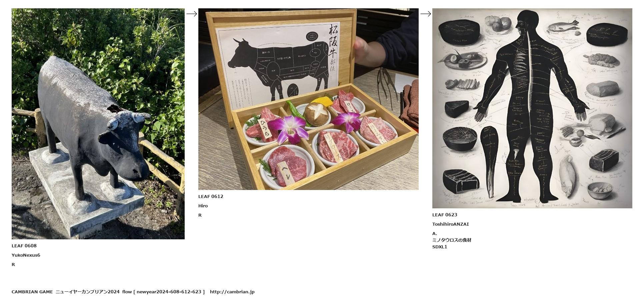Click the A. label under ToshihiroANZAI
This screenshot has height=300, width=644.
coord(435,233)
